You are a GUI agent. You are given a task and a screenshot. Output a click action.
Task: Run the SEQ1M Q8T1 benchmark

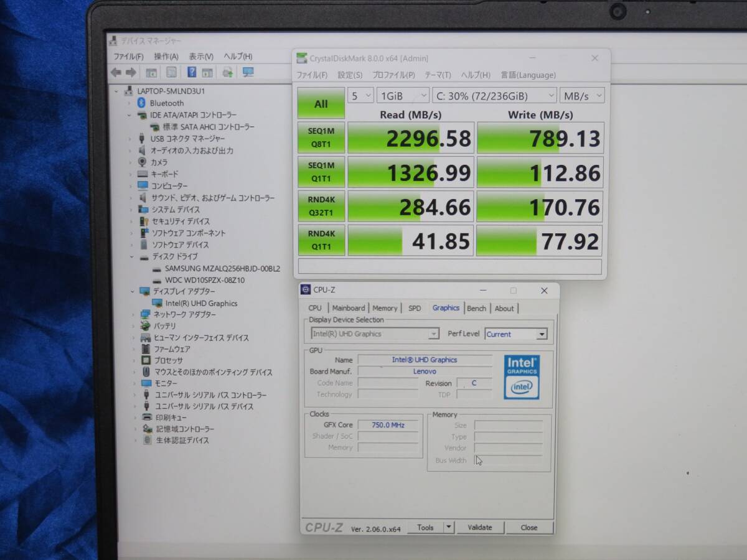(321, 138)
